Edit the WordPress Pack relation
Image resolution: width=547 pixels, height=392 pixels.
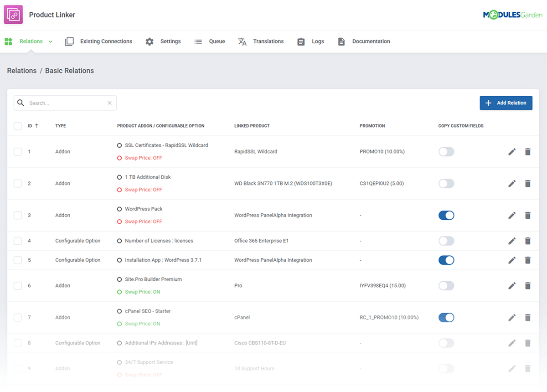512,216
